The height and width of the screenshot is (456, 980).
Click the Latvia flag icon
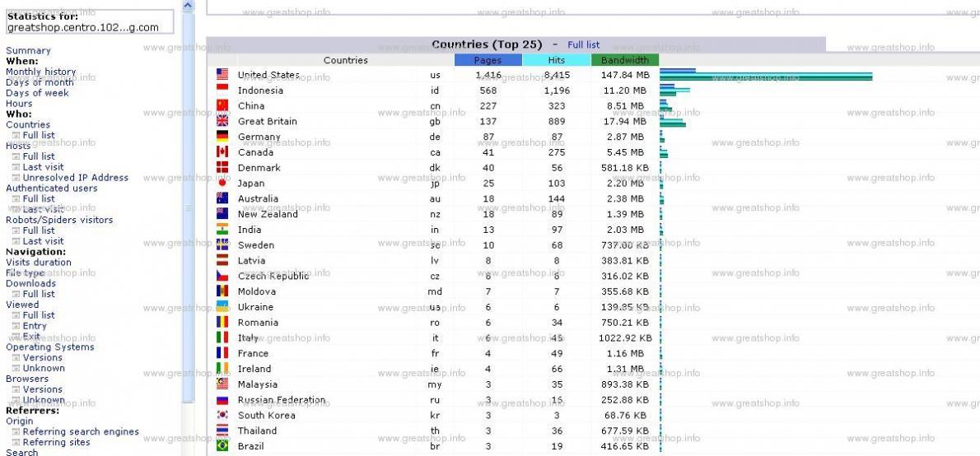pos(222,260)
